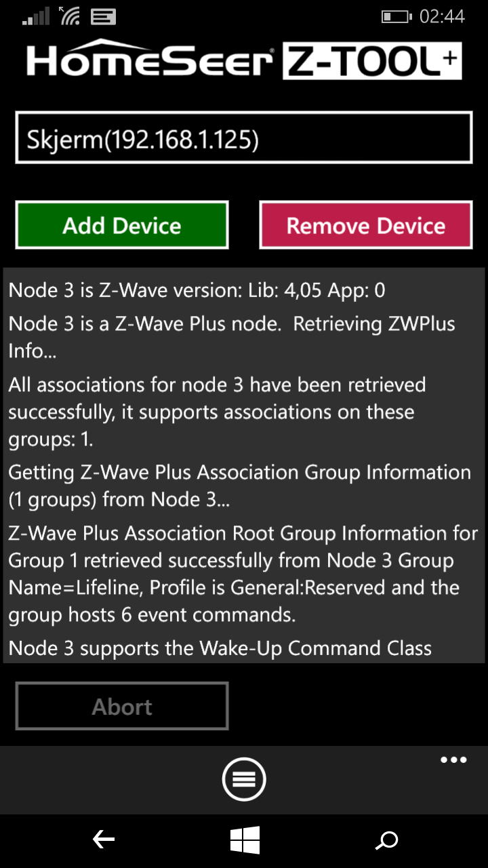Tap the search magnifier button
488x868 pixels.
point(386,841)
